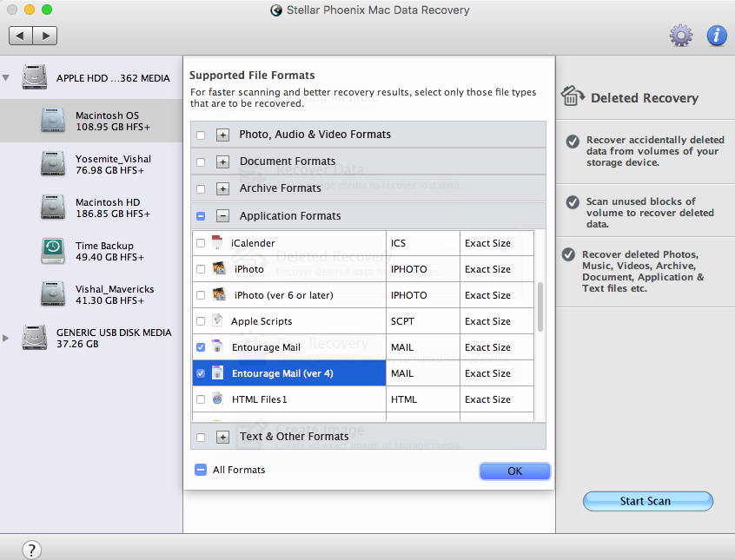Click the checkmark beside Recover accidentally deleted
The width and height of the screenshot is (735, 560).
(x=573, y=141)
